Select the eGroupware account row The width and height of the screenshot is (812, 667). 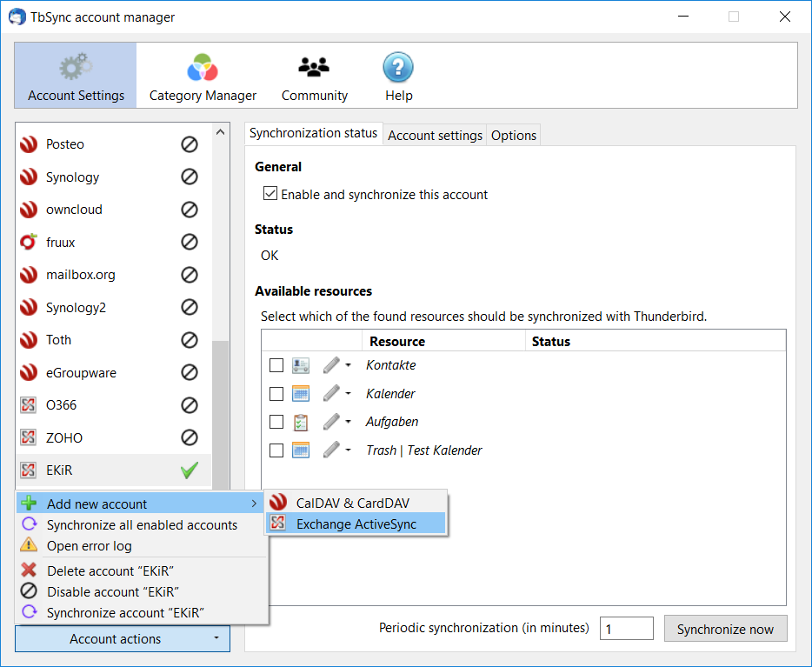point(114,372)
